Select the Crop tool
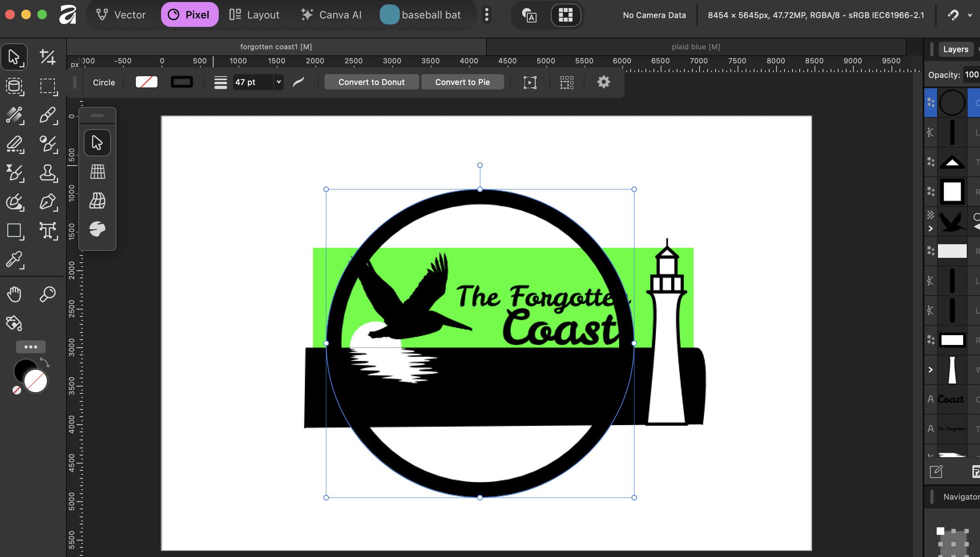This screenshot has height=557, width=980. click(x=47, y=57)
